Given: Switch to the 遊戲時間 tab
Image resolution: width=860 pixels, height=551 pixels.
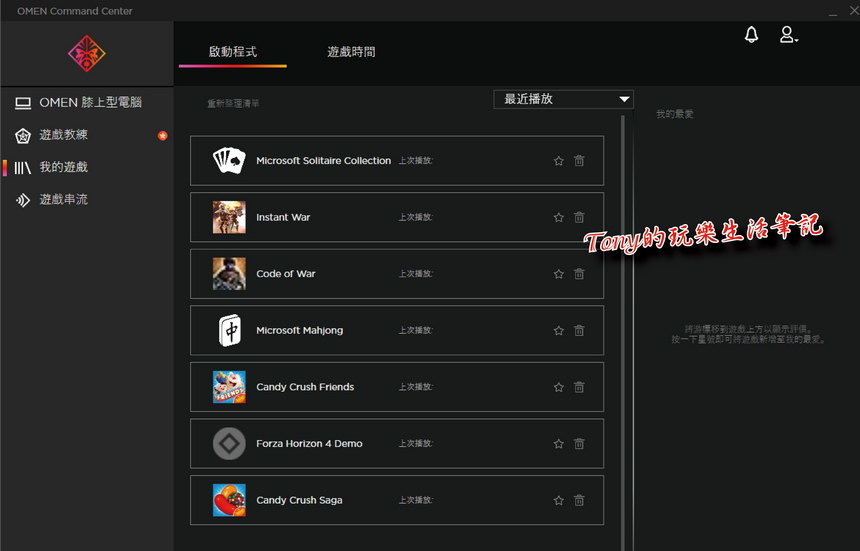Looking at the screenshot, I should coord(351,52).
